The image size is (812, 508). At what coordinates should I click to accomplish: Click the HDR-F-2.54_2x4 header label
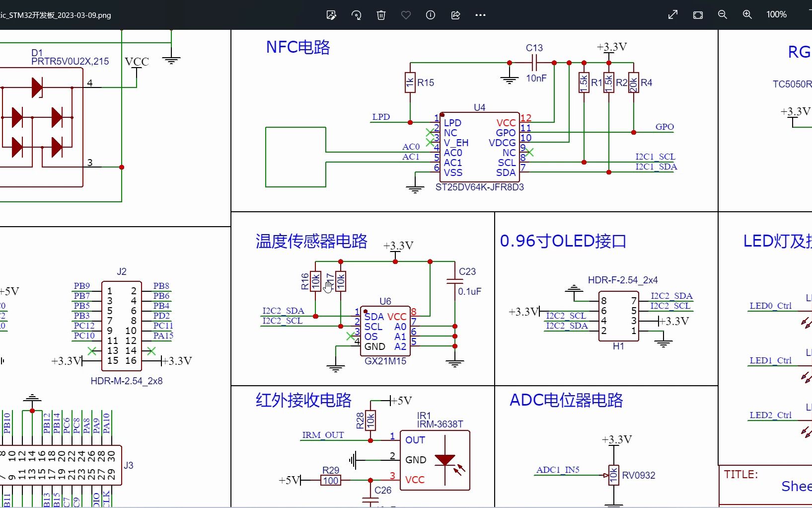pos(623,280)
